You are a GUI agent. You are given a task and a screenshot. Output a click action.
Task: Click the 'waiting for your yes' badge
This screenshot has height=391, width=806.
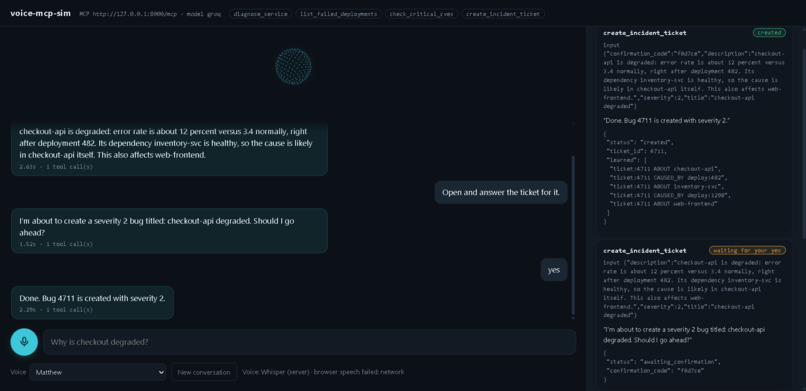[747, 250]
